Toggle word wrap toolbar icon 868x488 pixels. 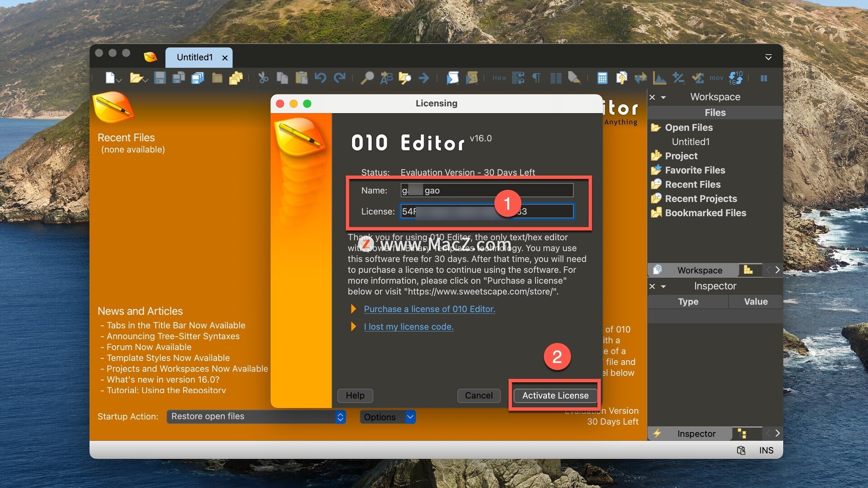coord(518,78)
